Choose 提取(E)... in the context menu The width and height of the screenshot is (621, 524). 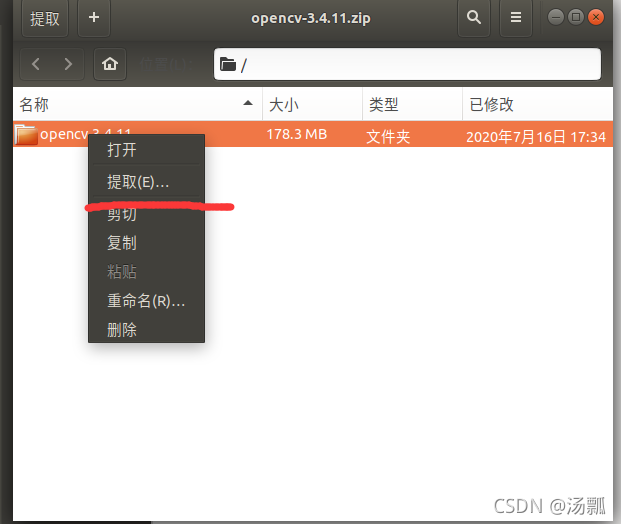[x=146, y=182]
